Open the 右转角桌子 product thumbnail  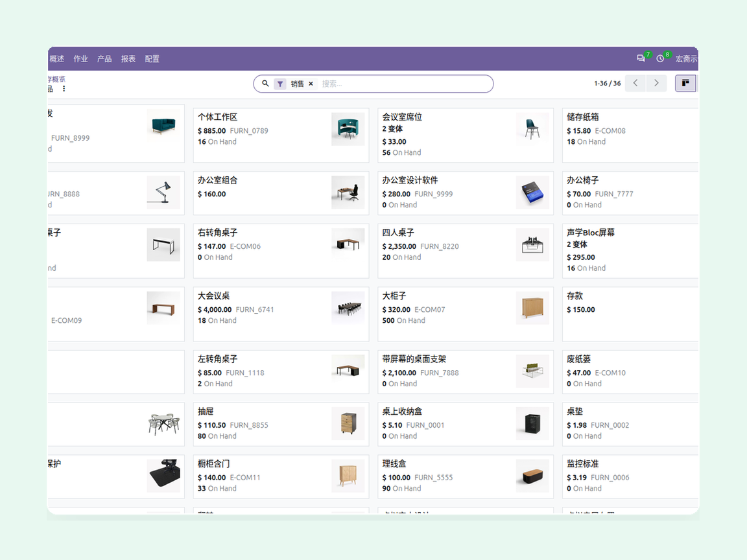348,244
